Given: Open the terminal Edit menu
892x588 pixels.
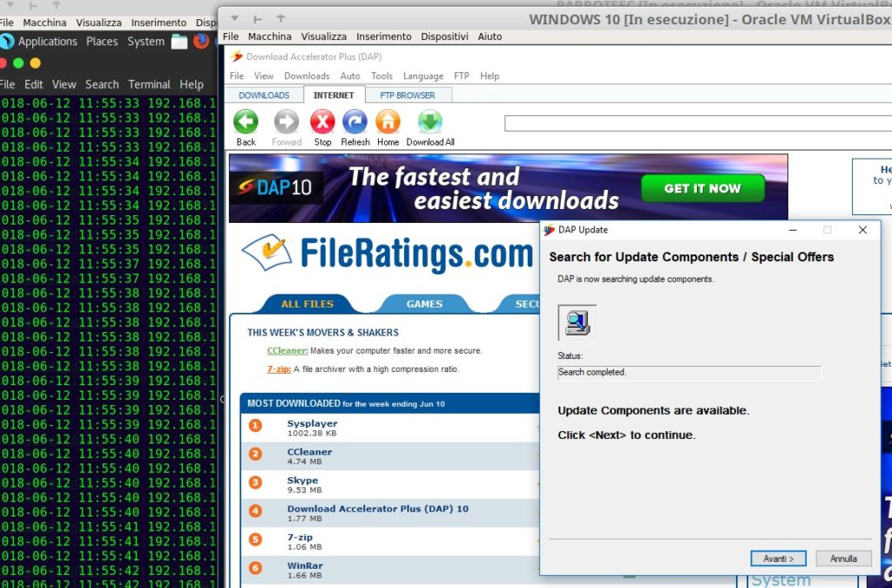Looking at the screenshot, I should pos(34,84).
